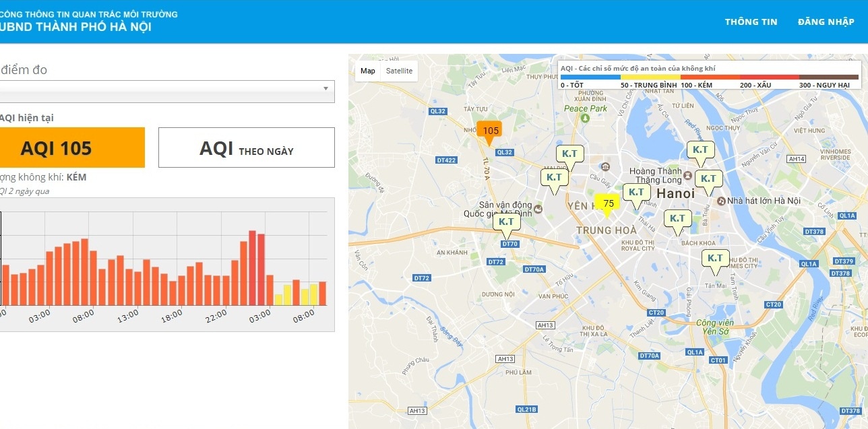Switch to Satellite view
The image size is (868, 429).
click(399, 70)
